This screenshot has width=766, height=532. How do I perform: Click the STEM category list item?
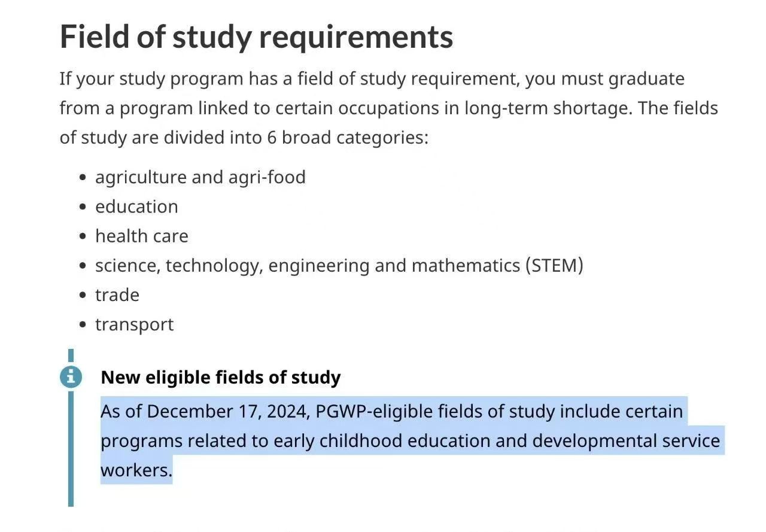coord(339,265)
